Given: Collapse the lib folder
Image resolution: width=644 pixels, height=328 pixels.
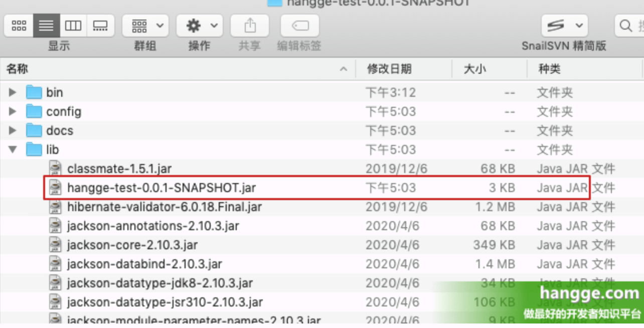Looking at the screenshot, I should pos(12,149).
